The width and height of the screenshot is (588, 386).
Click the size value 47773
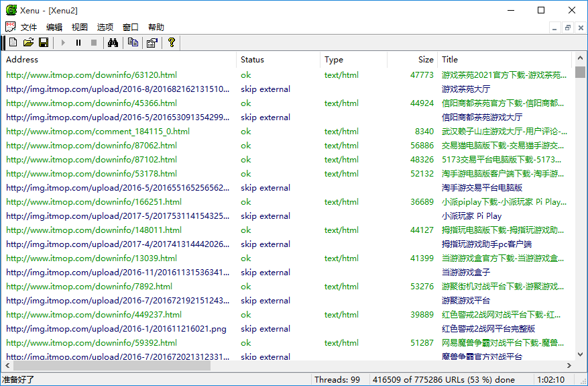422,75
